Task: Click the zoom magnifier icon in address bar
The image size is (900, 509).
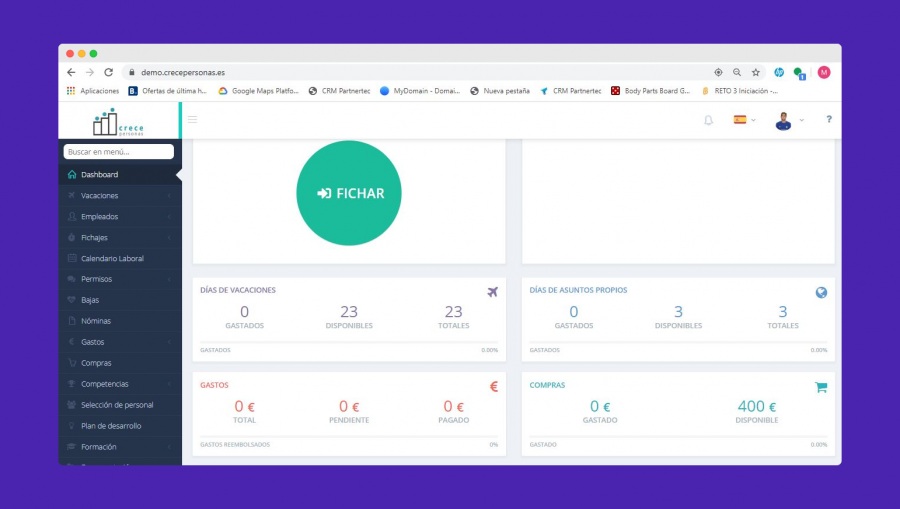Action: 737,72
